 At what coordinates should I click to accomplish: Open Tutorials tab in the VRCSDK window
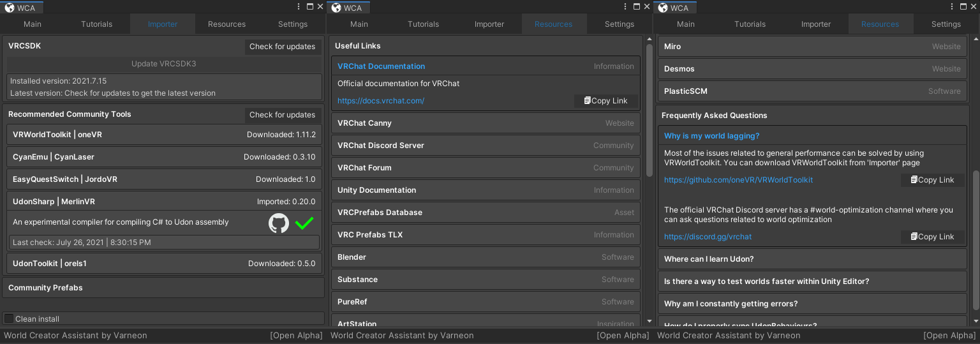pos(97,24)
